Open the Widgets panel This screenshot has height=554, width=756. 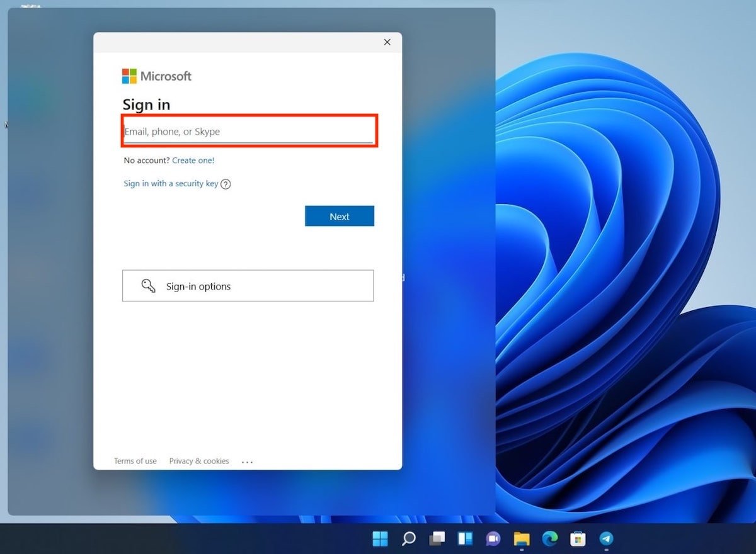(466, 539)
